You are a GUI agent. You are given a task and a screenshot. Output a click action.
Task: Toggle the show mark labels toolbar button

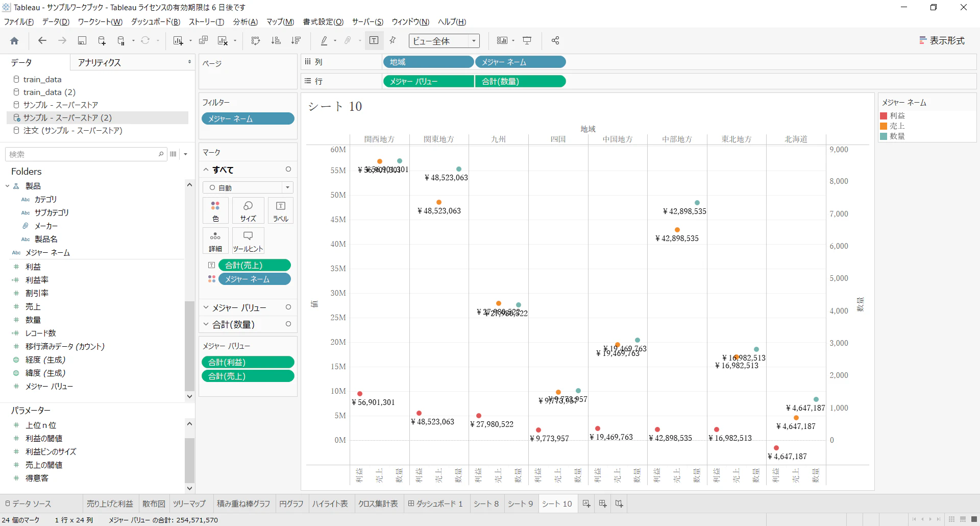tap(374, 41)
